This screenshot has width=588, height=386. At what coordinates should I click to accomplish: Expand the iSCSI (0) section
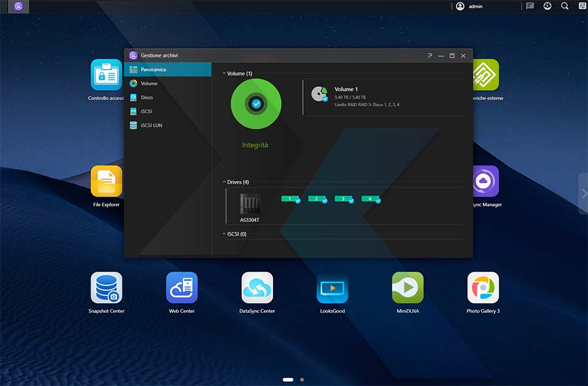tap(224, 234)
